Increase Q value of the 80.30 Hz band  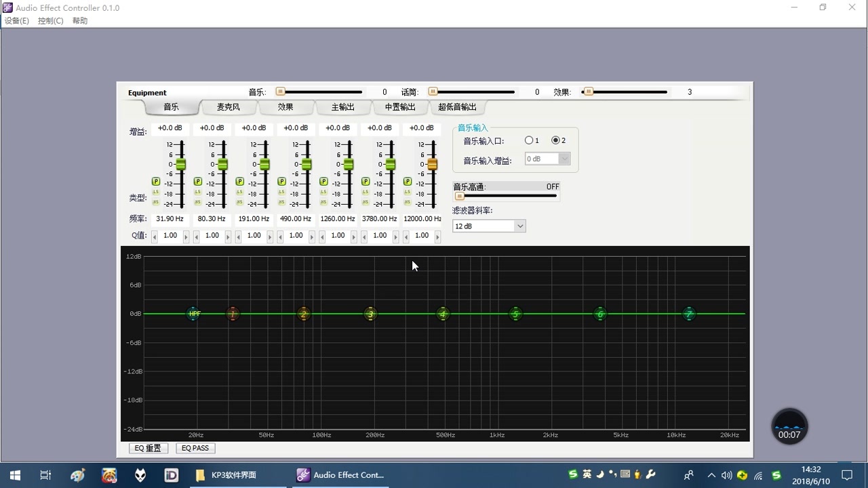229,237
